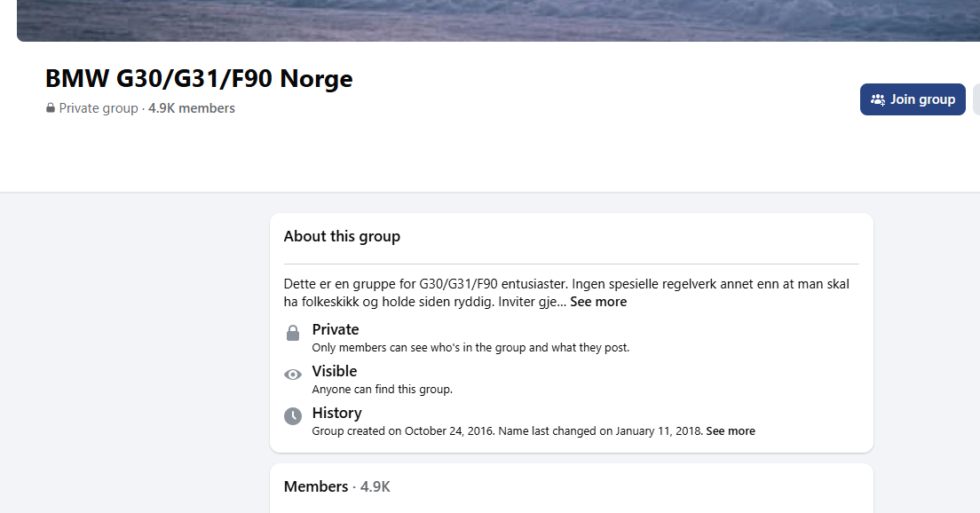Click the 'About this group' heading

(x=342, y=236)
